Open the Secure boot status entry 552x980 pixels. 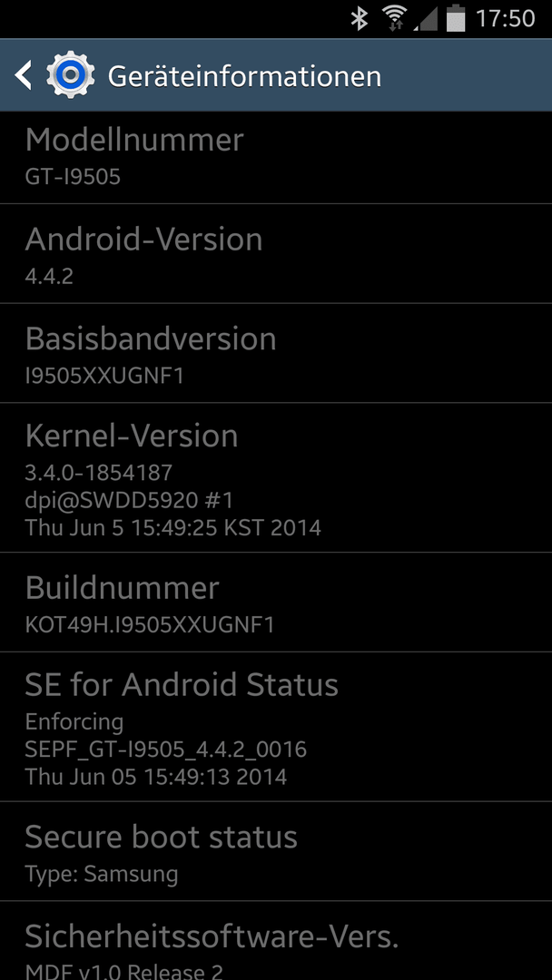coord(276,850)
